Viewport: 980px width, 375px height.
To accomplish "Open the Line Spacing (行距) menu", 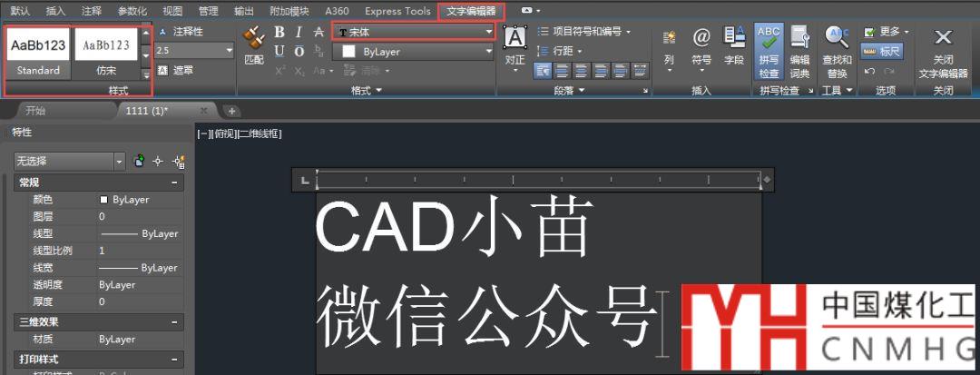I will click(559, 51).
